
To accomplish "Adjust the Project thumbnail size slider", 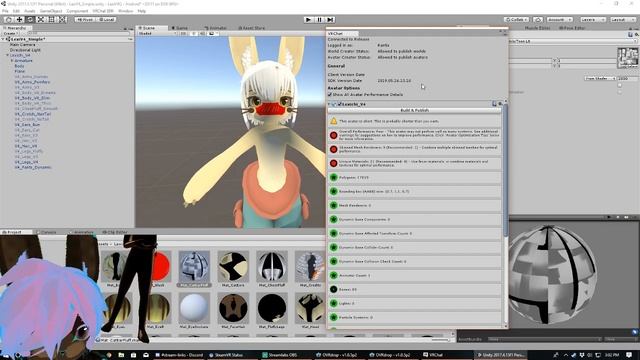I will (x=440, y=340).
